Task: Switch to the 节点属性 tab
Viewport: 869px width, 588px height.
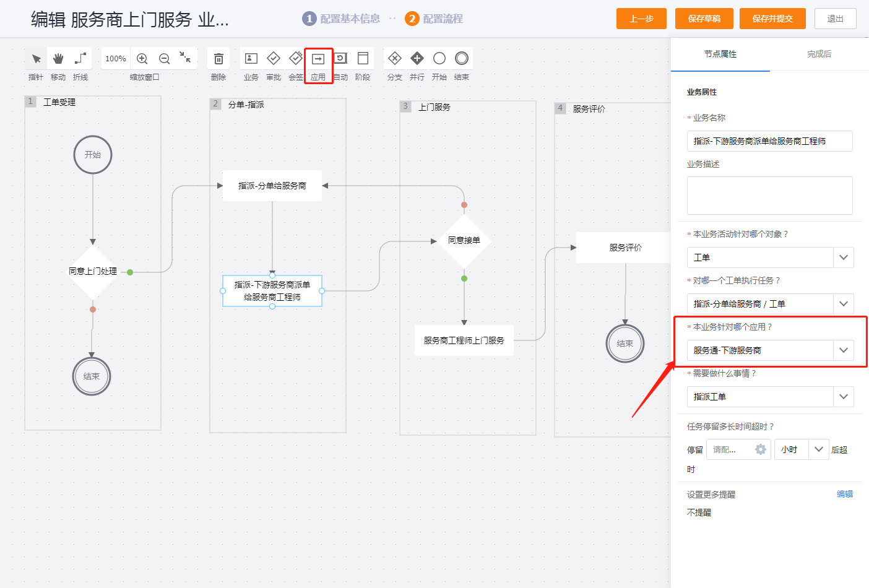Action: tap(720, 54)
